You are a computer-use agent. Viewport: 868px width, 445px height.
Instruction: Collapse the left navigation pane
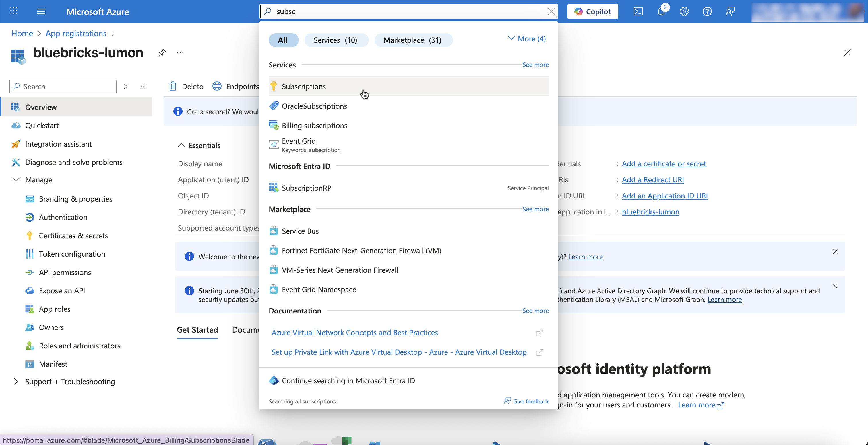143,87
